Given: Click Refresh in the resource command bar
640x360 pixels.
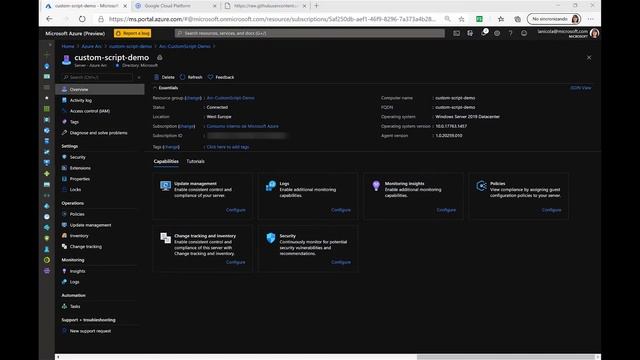Looking at the screenshot, I should pyautogui.click(x=191, y=77).
